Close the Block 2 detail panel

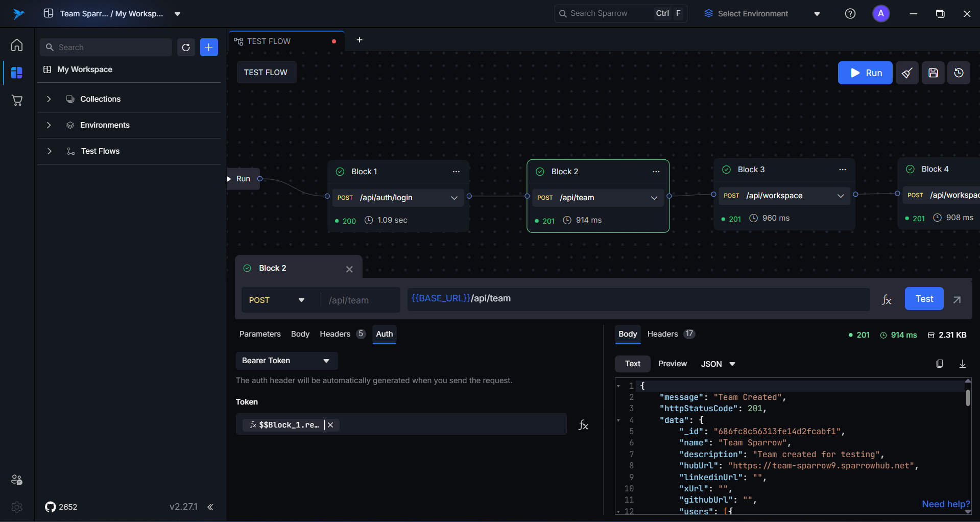[x=349, y=269]
